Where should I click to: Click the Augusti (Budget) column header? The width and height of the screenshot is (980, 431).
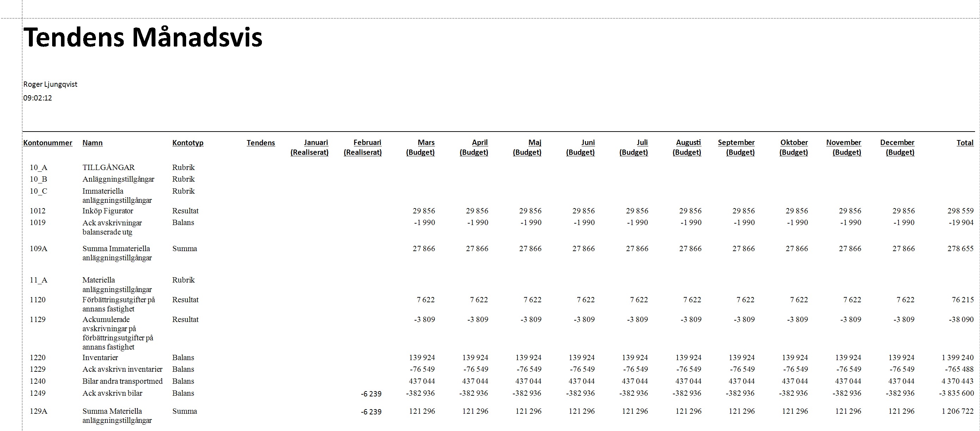coord(687,147)
